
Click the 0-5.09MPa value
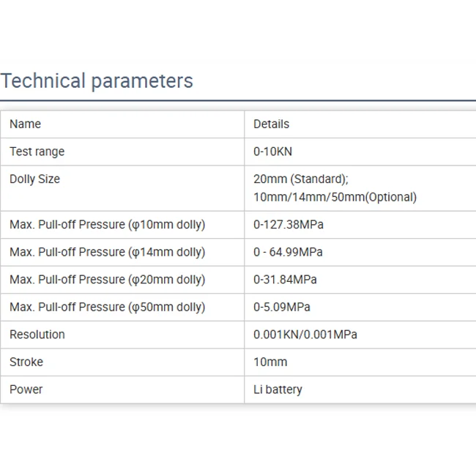point(282,307)
